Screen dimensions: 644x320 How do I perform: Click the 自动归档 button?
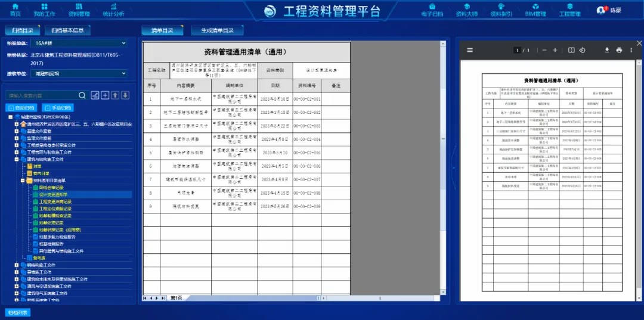(22, 108)
